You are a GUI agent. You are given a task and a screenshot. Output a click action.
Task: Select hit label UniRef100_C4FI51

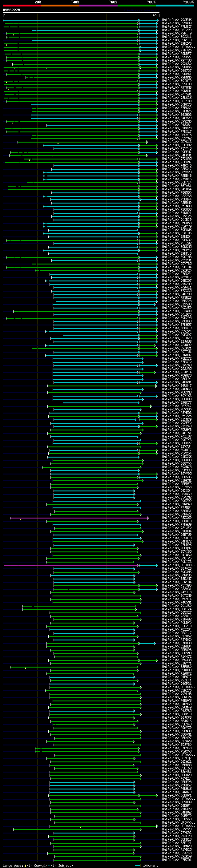(177, 433)
